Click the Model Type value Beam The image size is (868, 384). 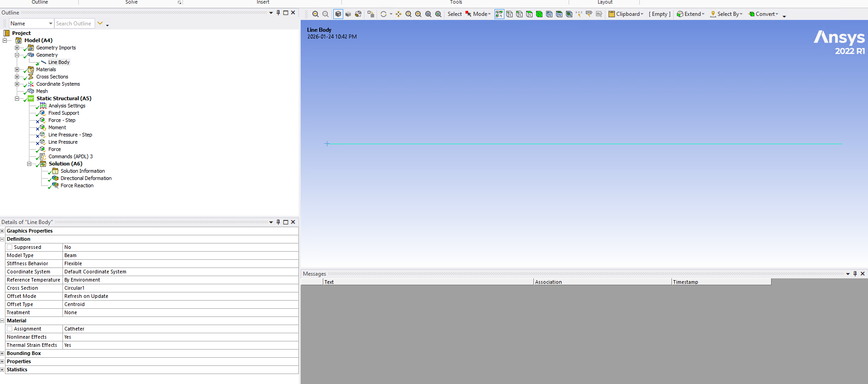180,255
